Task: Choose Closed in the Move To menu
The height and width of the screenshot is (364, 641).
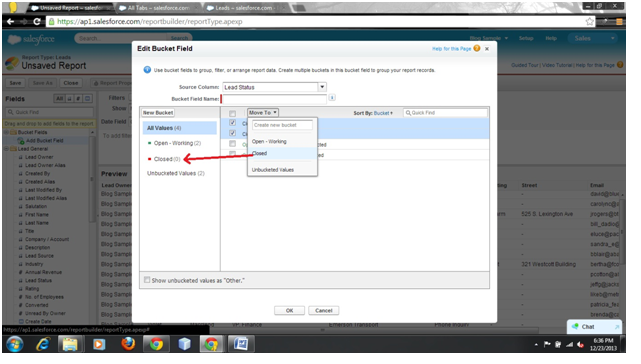Action: pos(282,153)
